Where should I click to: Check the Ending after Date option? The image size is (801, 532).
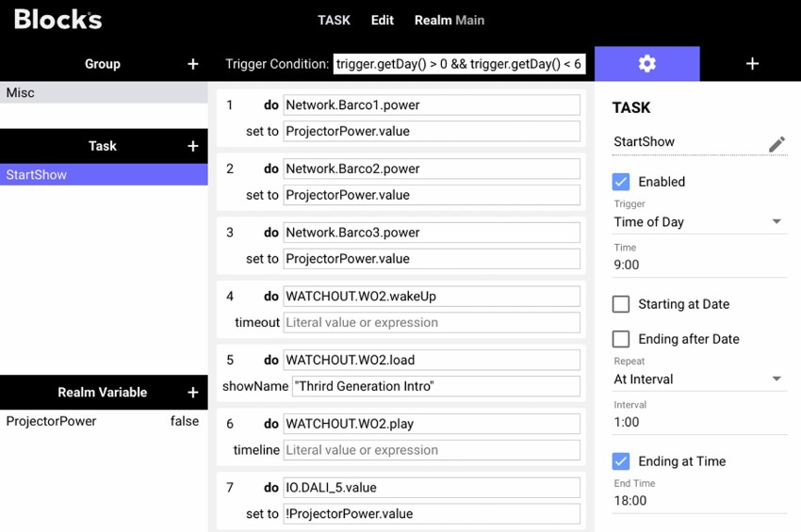pos(621,339)
